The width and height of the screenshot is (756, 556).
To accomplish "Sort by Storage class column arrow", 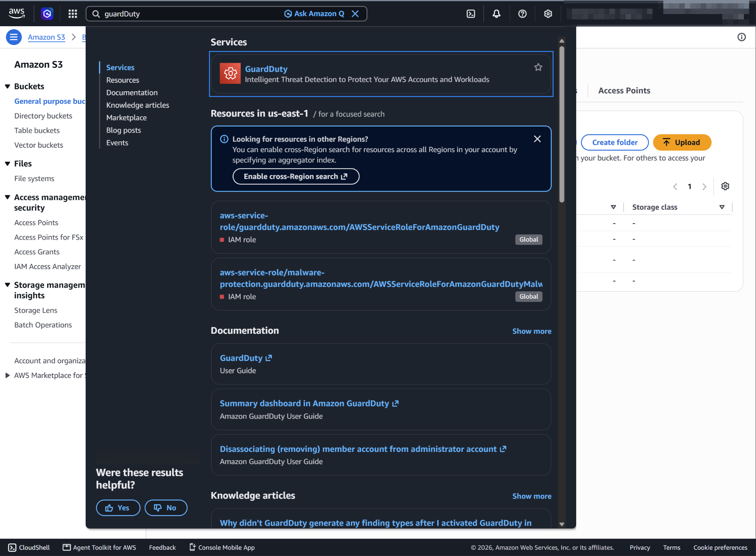I will (722, 207).
